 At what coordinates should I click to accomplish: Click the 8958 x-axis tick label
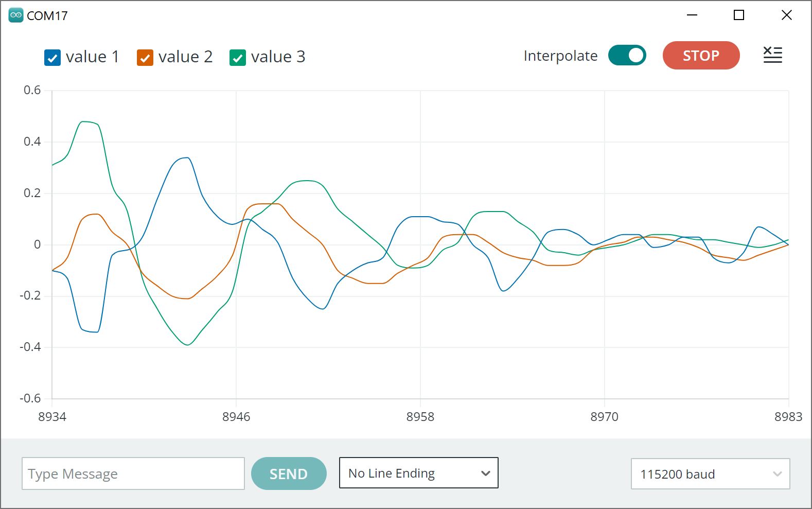[420, 417]
